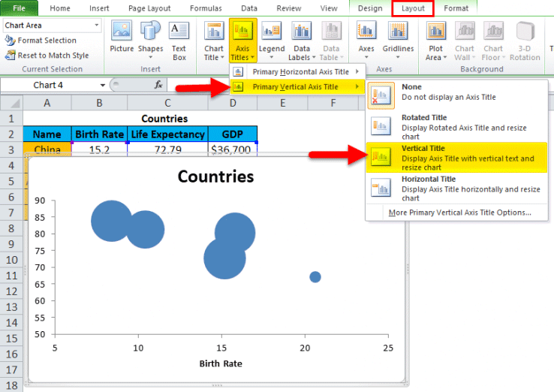This screenshot has width=554, height=392.
Task: Switch to the Home tab
Action: [x=60, y=8]
